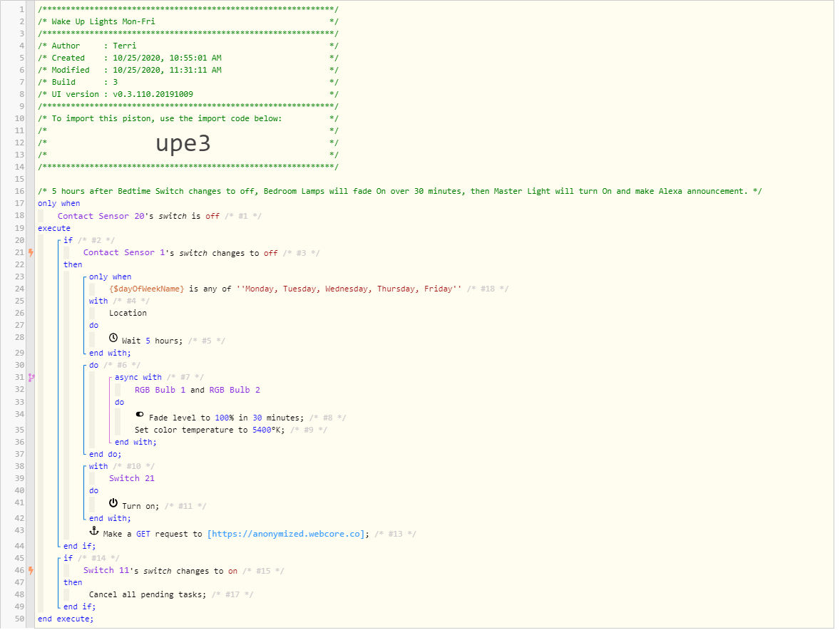Viewport: 840px width, 630px height.
Task: Select the import code upe3
Action: [183, 143]
